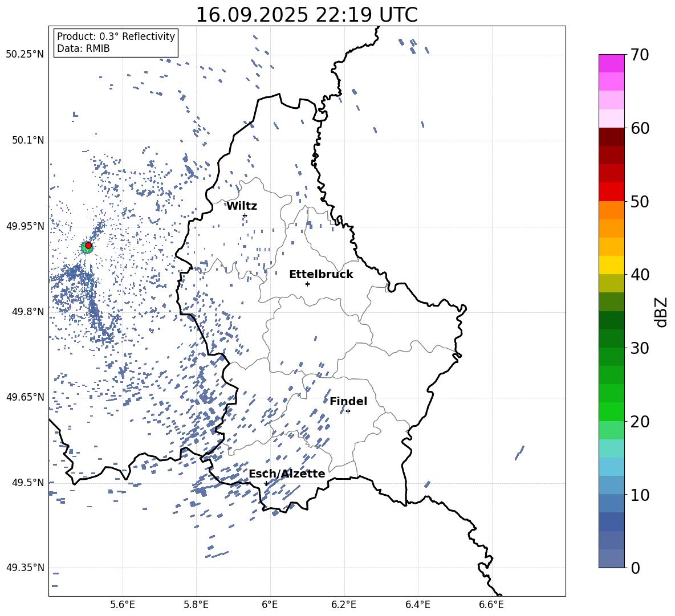Click the 49.5°N latitude label
The height and width of the screenshot is (616, 675).
pos(28,482)
